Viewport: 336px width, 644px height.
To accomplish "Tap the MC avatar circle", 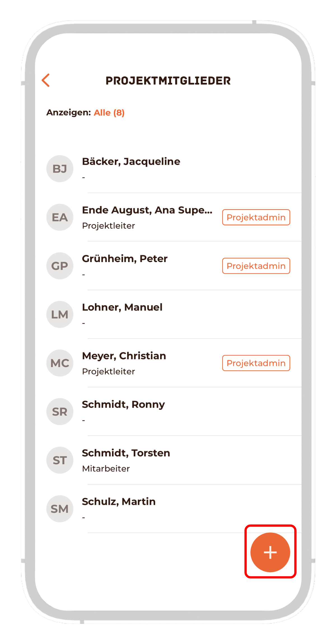I will point(60,363).
